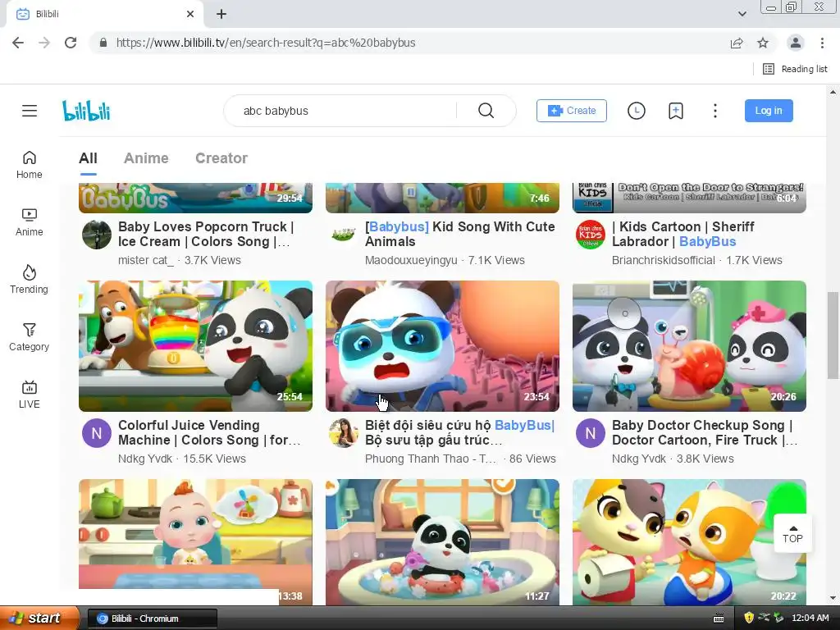Play the 23:54 panda superhero thumbnail
Viewport: 840px width, 630px height.
442,346
